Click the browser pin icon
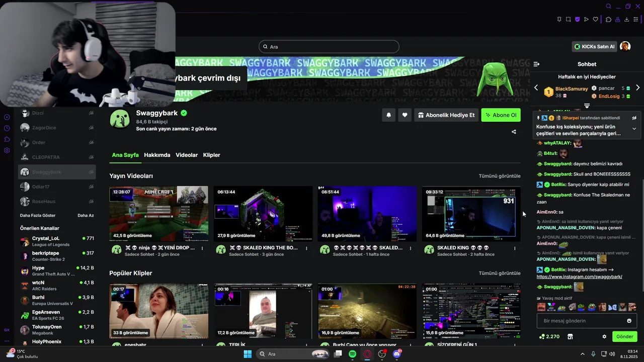The width and height of the screenshot is (644, 362). click(559, 20)
